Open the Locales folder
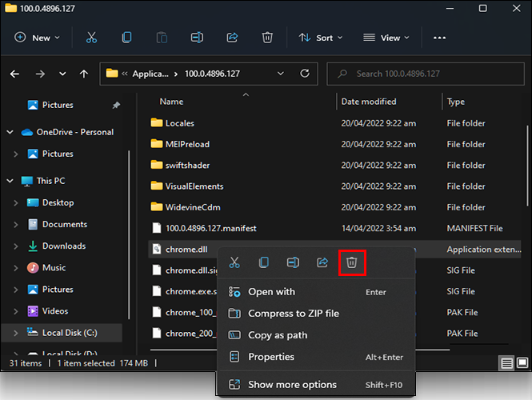Screen dimensions: 532x400 (x=179, y=123)
